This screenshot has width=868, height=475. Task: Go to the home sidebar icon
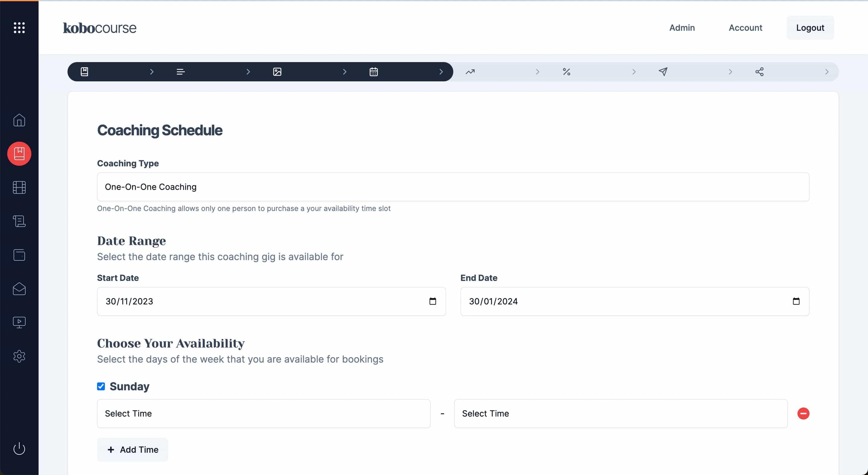click(19, 120)
